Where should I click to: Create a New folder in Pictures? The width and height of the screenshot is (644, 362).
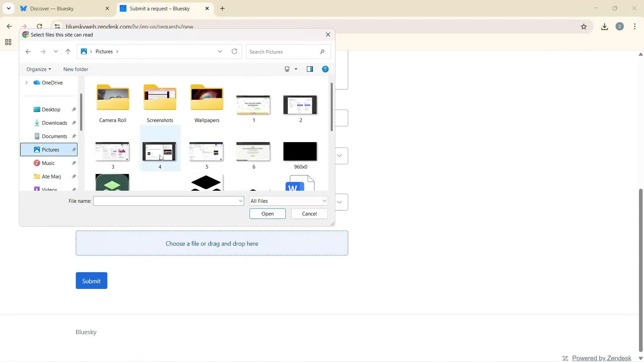tap(76, 69)
